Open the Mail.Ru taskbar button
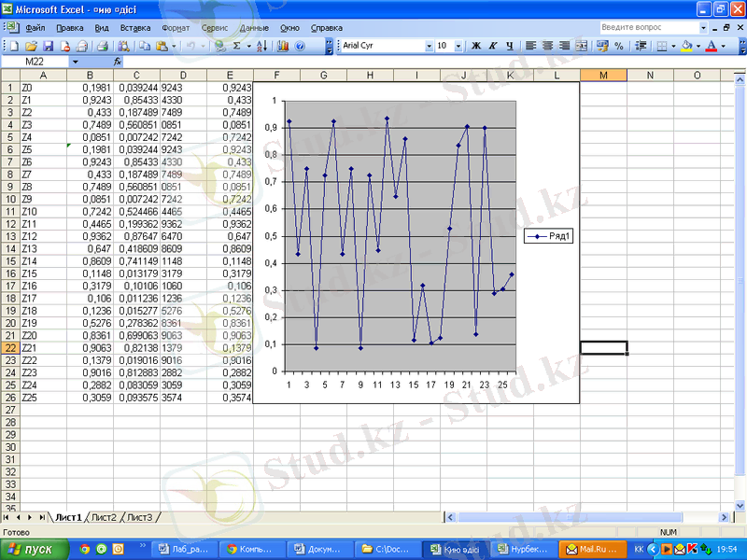747x560 pixels. pos(592,549)
